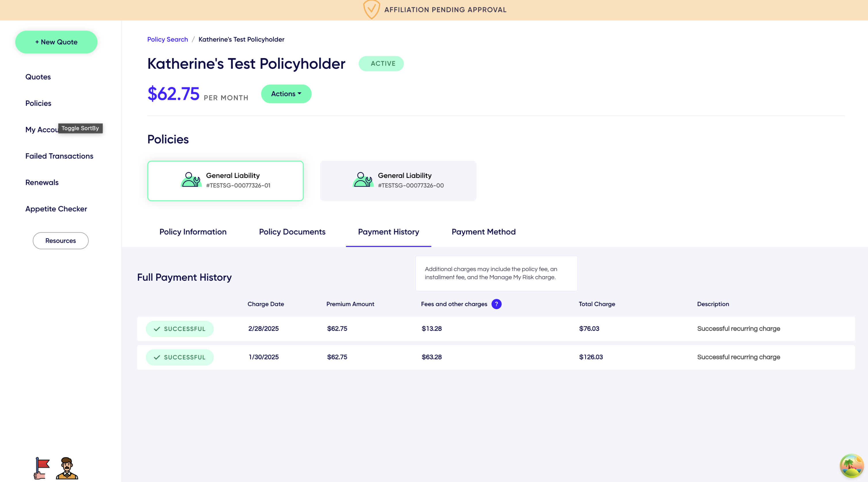Open Failed Transactions in the sidebar
The image size is (868, 482).
pos(59,156)
